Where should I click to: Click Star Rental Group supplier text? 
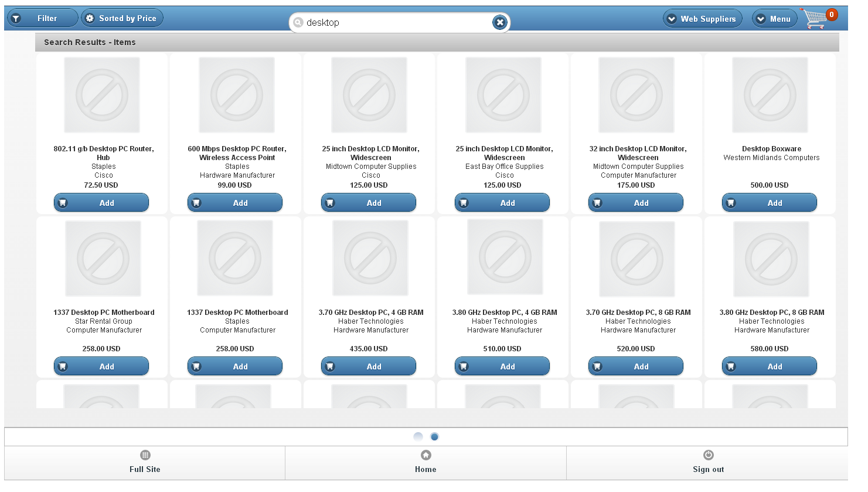104,321
